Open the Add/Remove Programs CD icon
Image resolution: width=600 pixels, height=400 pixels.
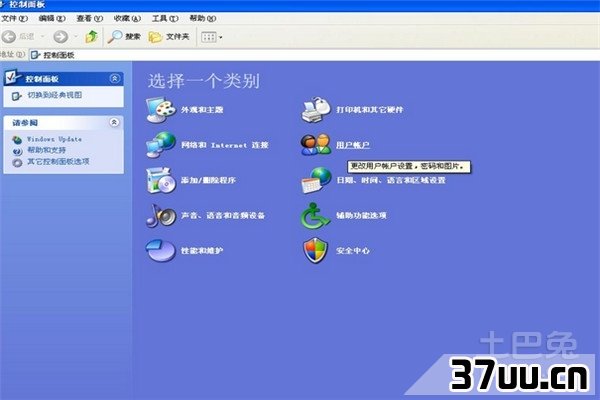[161, 180]
